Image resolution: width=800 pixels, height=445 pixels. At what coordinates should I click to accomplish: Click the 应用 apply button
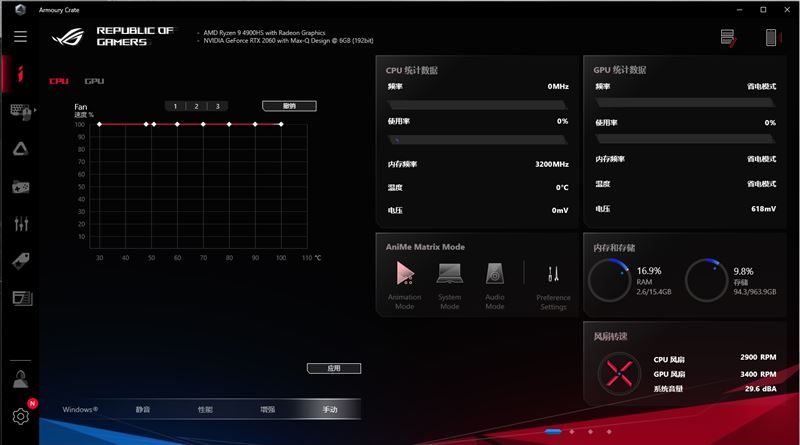pos(334,368)
